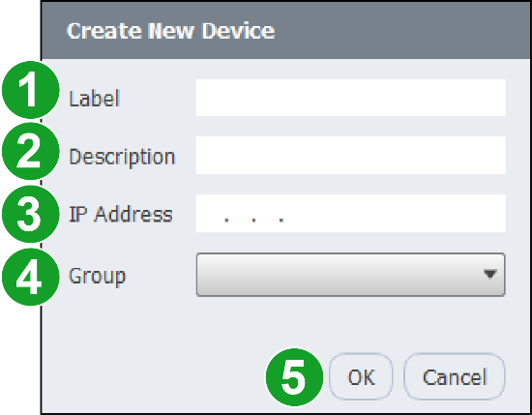Click the Group dropdown arrow

(490, 274)
